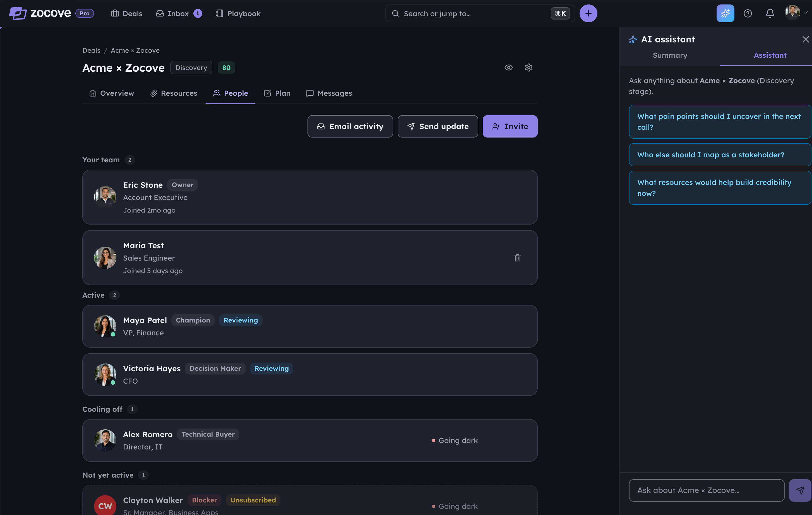Click the Technical Buyer badge
812x515 pixels.
(208, 434)
